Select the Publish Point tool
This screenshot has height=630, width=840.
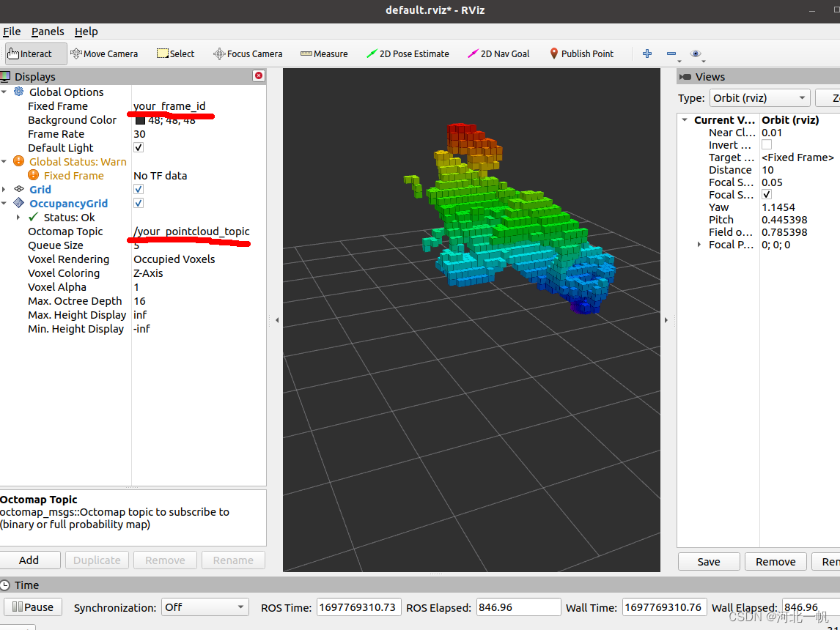point(581,53)
